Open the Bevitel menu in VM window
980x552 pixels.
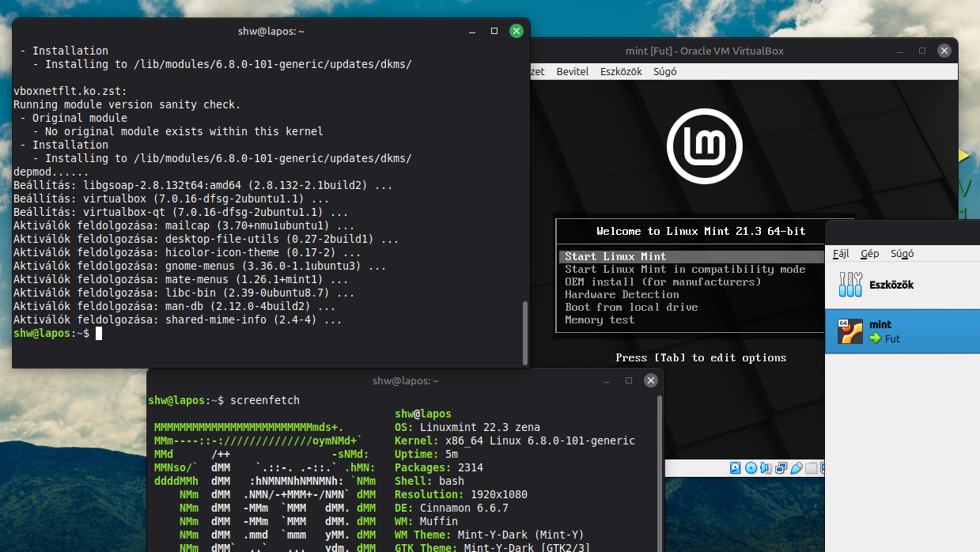(573, 71)
